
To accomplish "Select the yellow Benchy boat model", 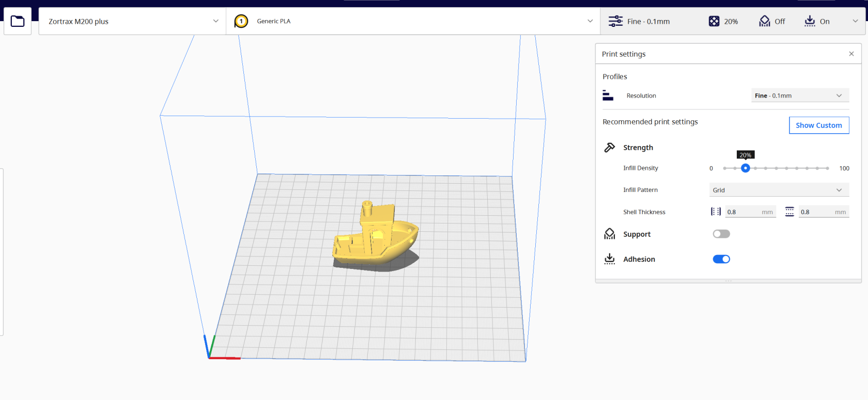I will [x=376, y=234].
